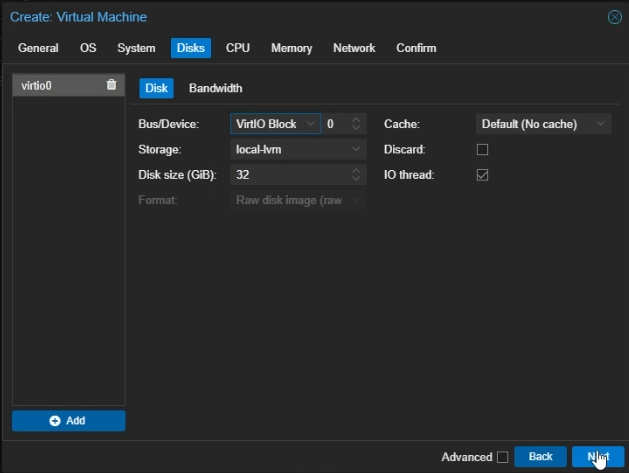629x473 pixels.
Task: Switch to the CPU tab
Action: click(238, 48)
